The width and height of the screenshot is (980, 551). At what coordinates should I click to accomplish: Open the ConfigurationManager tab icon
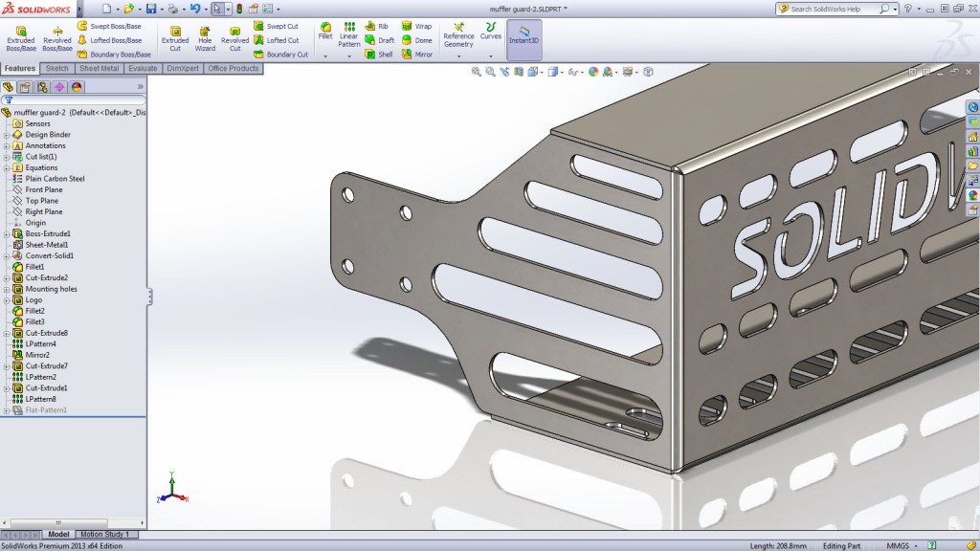click(x=42, y=87)
